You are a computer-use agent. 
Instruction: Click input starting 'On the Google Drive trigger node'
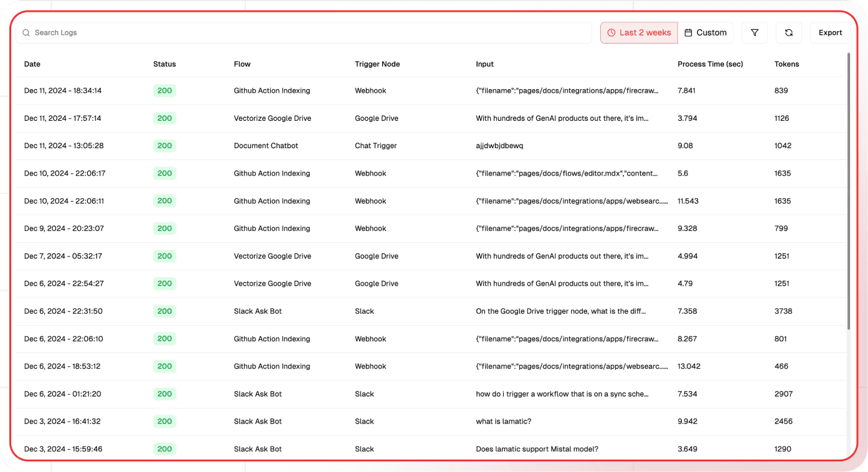pyautogui.click(x=561, y=311)
